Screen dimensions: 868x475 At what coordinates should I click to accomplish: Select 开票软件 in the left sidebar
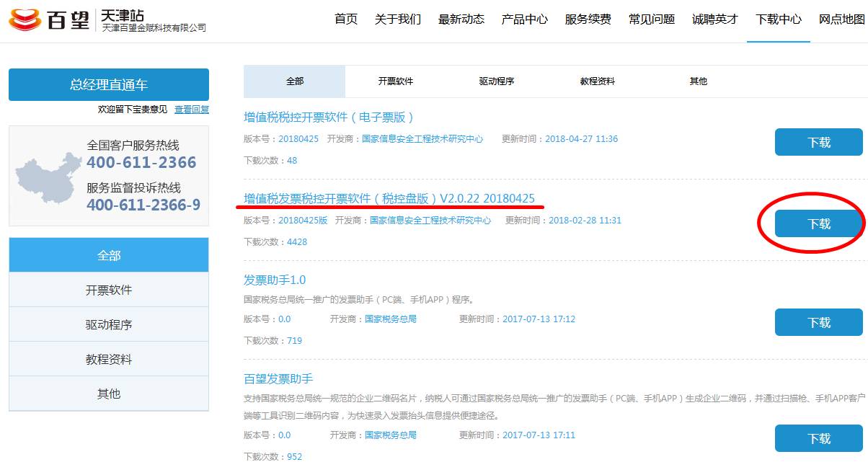[x=109, y=290]
